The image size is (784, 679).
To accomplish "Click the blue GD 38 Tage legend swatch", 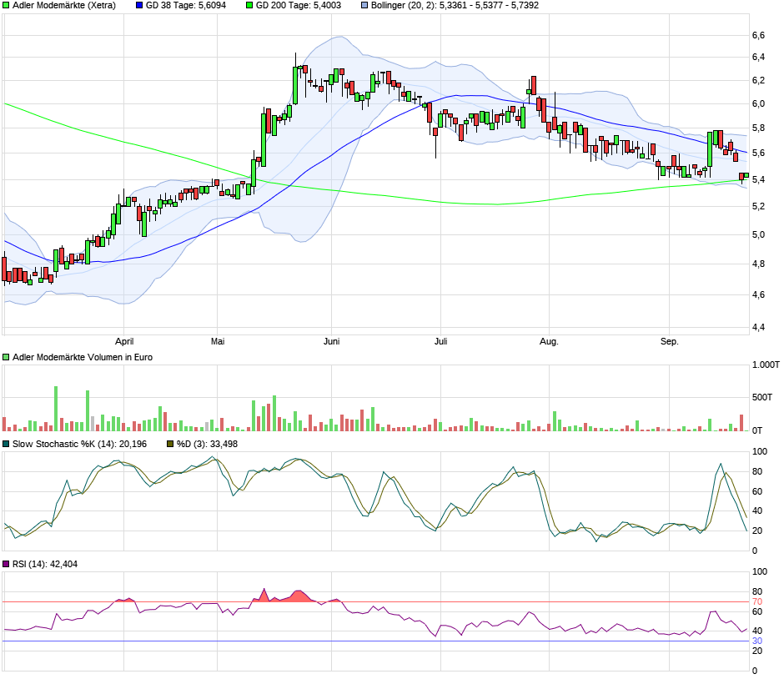I will point(139,5).
